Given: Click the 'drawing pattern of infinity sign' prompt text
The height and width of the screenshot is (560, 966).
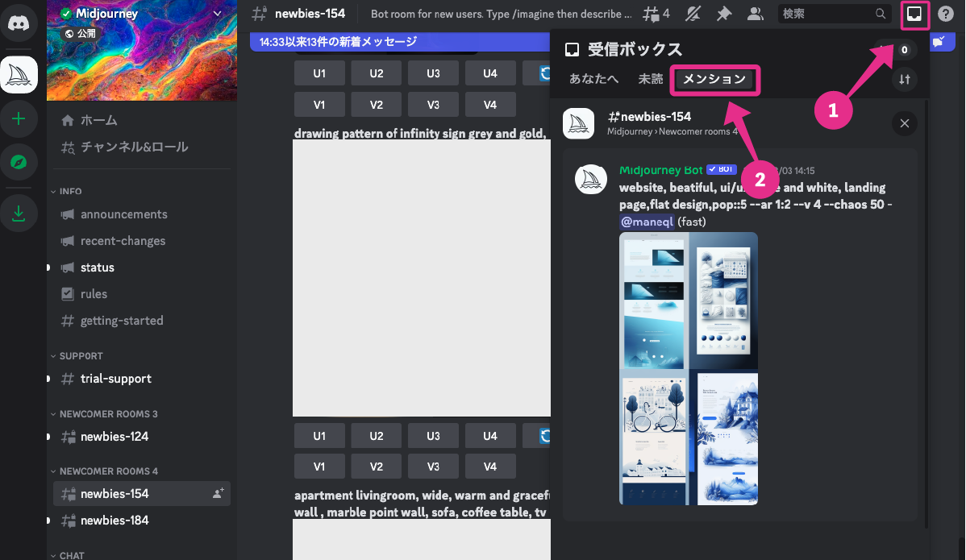Looking at the screenshot, I should (420, 133).
